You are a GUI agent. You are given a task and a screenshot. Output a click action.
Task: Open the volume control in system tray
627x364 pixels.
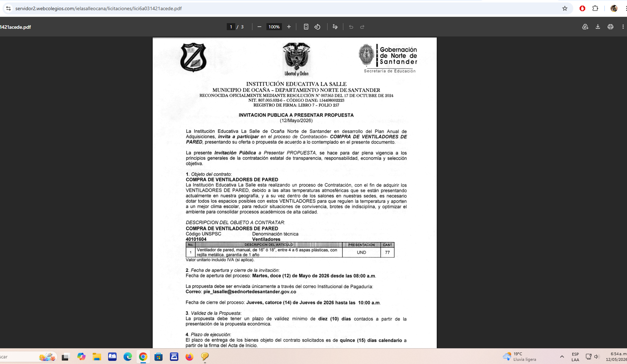pos(597,357)
